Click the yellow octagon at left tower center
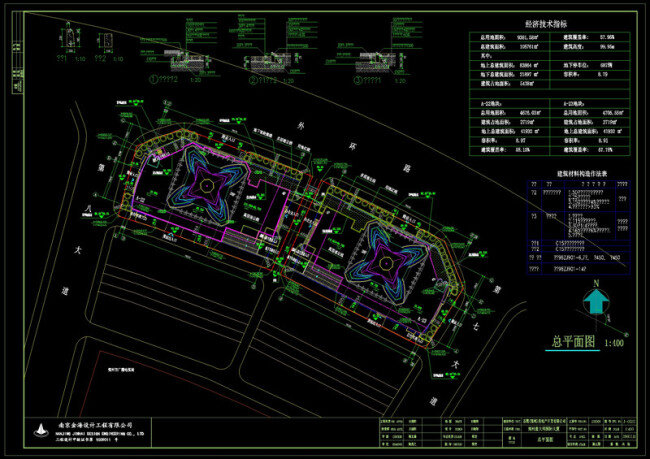 (206, 185)
